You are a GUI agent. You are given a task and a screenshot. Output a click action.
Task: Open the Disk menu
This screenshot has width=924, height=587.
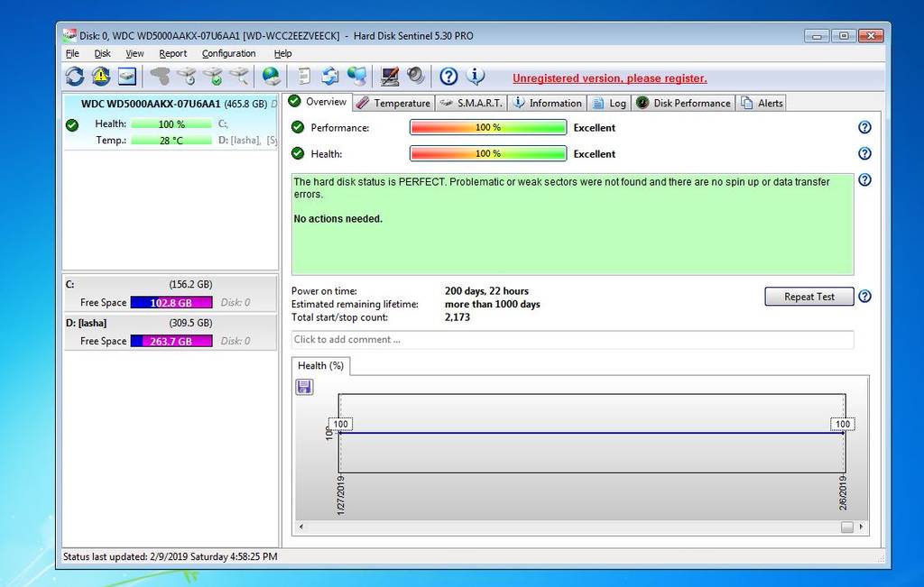click(102, 54)
